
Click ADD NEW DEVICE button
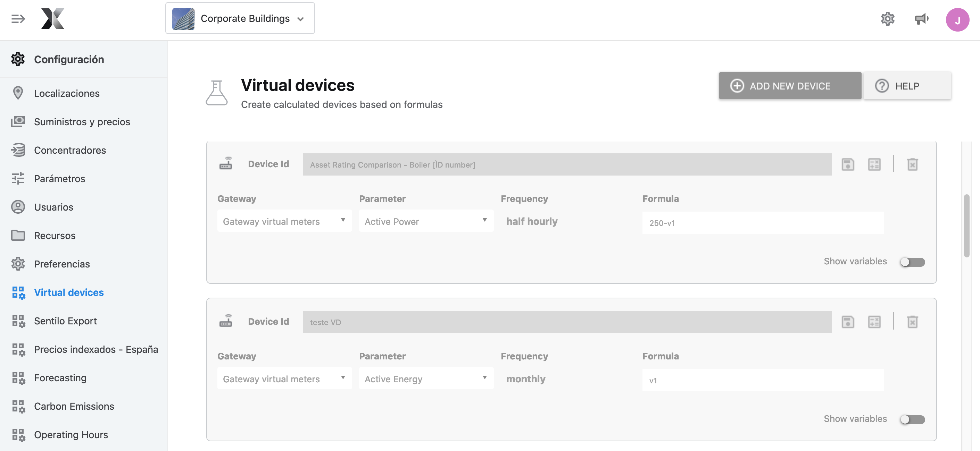click(x=790, y=86)
